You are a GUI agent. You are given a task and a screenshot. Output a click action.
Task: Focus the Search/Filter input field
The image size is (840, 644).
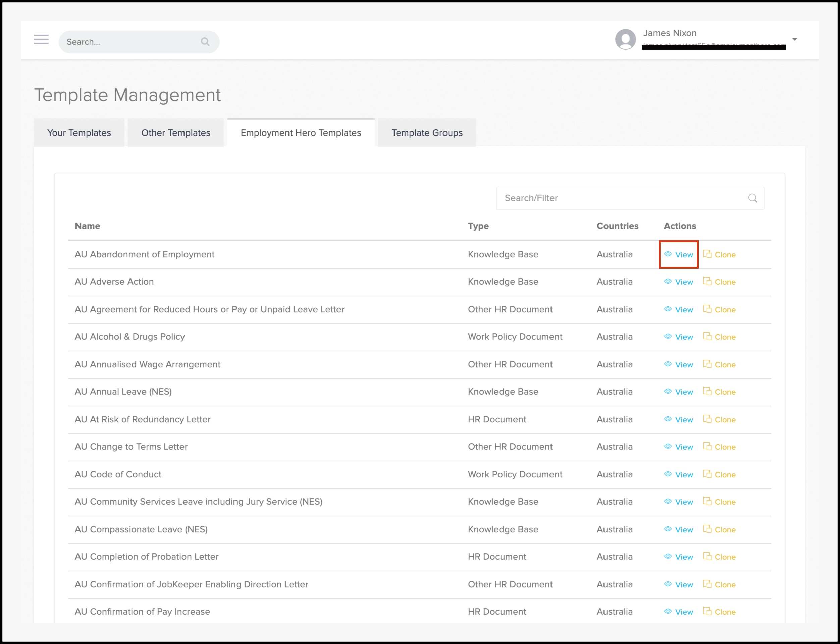[621, 198]
